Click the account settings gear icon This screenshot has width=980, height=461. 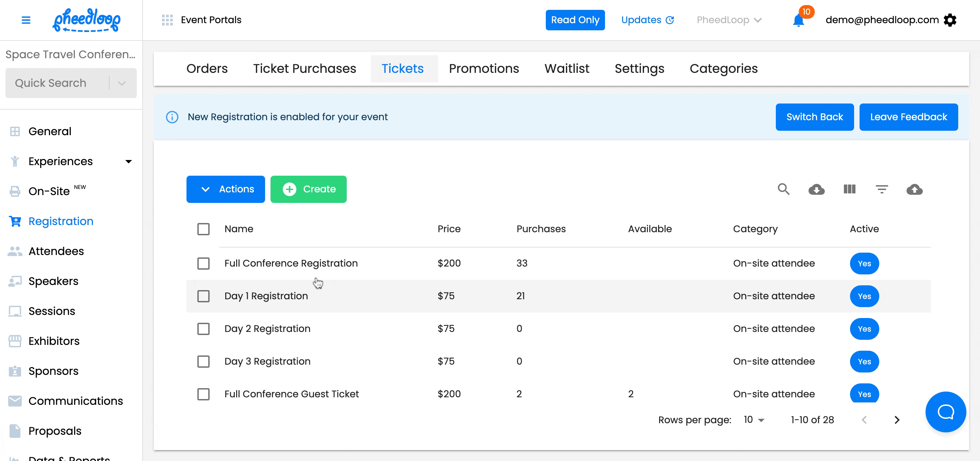[x=950, y=20]
